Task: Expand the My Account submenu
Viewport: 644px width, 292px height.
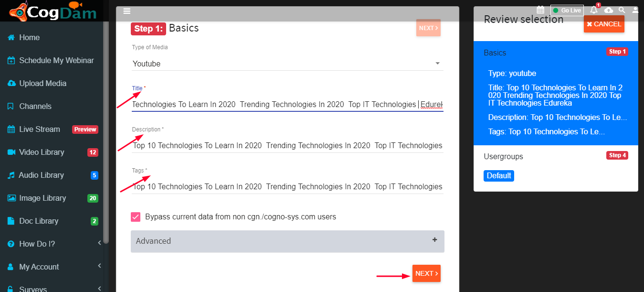Action: pos(54,267)
